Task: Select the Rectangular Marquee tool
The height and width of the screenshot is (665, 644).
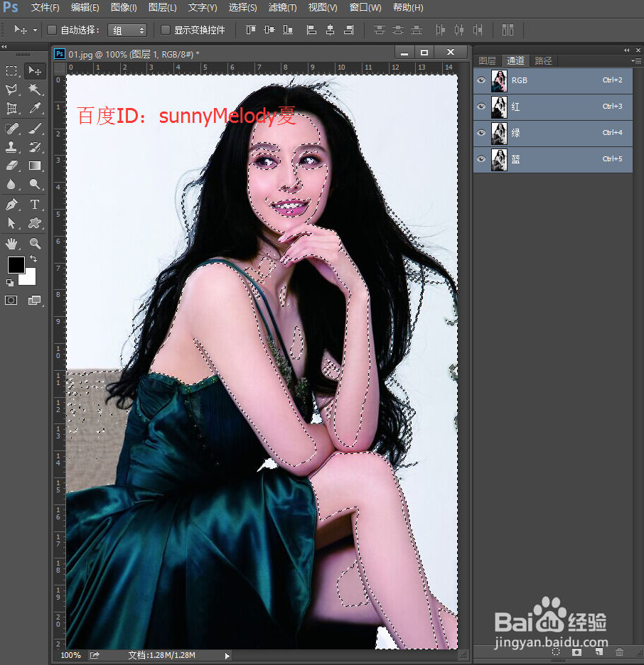Action: coord(11,70)
